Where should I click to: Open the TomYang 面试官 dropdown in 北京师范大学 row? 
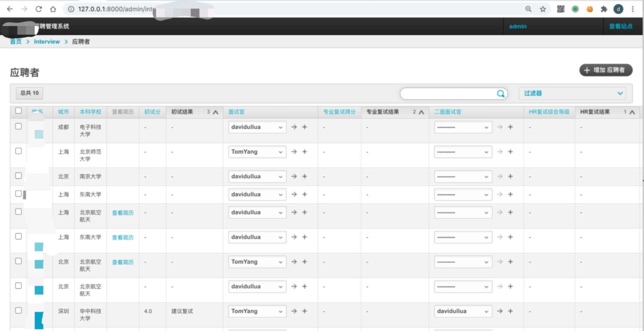pos(257,152)
